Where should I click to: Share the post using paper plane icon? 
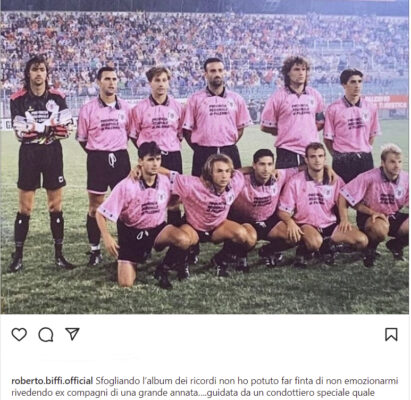(72, 334)
